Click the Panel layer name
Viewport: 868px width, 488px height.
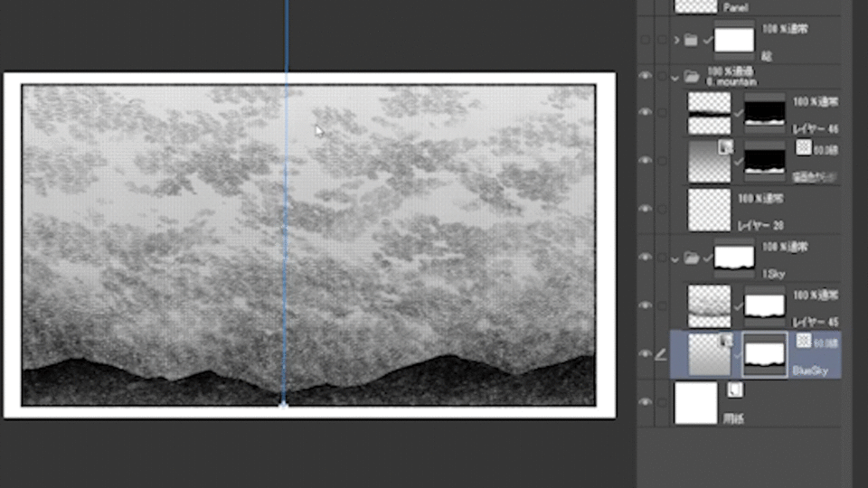(x=736, y=8)
